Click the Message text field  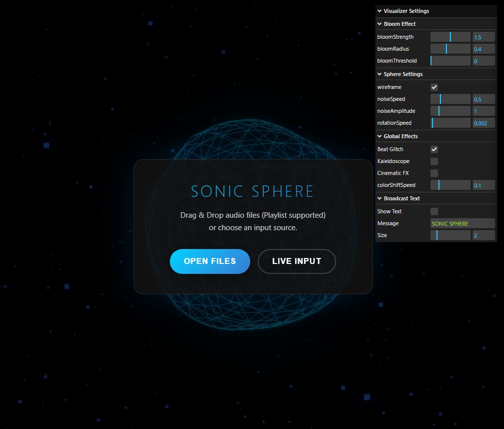pos(462,223)
